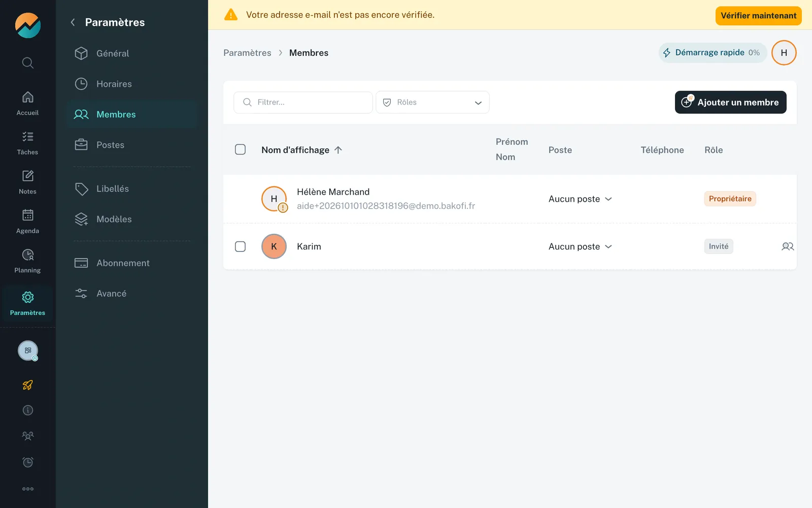This screenshot has width=812, height=508.
Task: Open Libellés settings section
Action: (132, 188)
